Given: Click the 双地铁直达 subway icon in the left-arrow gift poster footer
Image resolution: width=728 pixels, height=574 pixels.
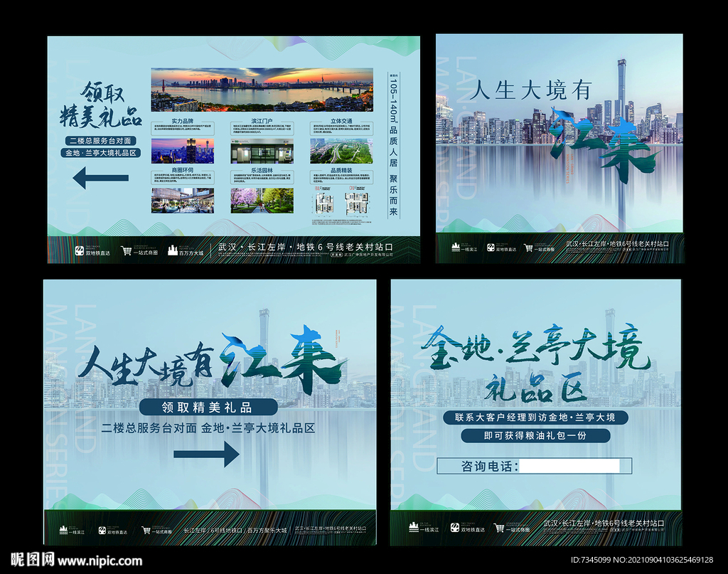Looking at the screenshot, I should pyautogui.click(x=80, y=251).
